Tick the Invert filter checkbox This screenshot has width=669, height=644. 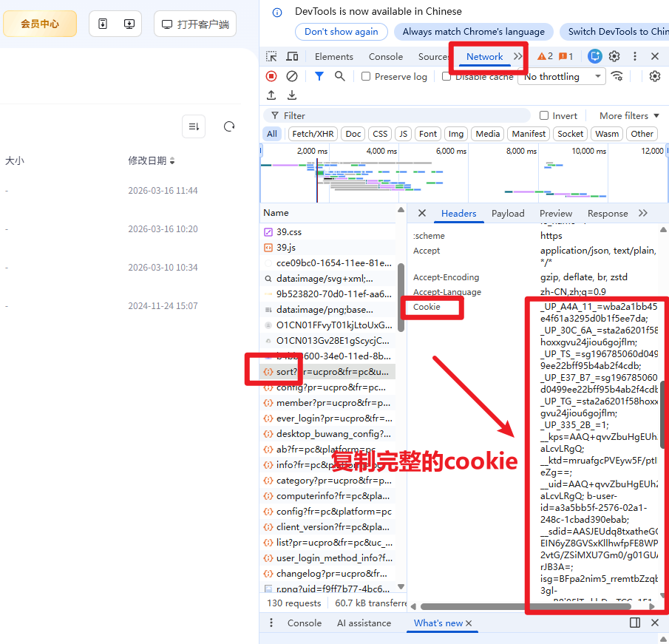tap(543, 115)
